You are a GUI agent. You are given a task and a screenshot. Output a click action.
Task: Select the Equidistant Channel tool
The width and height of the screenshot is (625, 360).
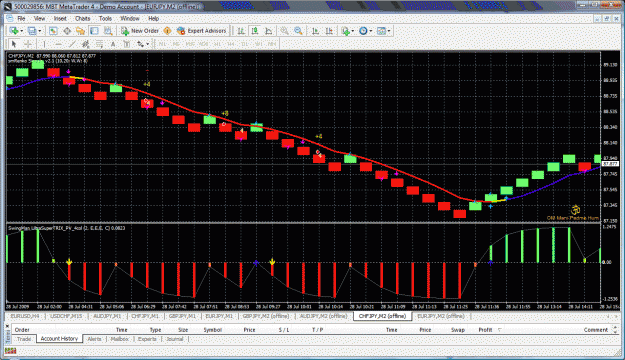pos(85,44)
